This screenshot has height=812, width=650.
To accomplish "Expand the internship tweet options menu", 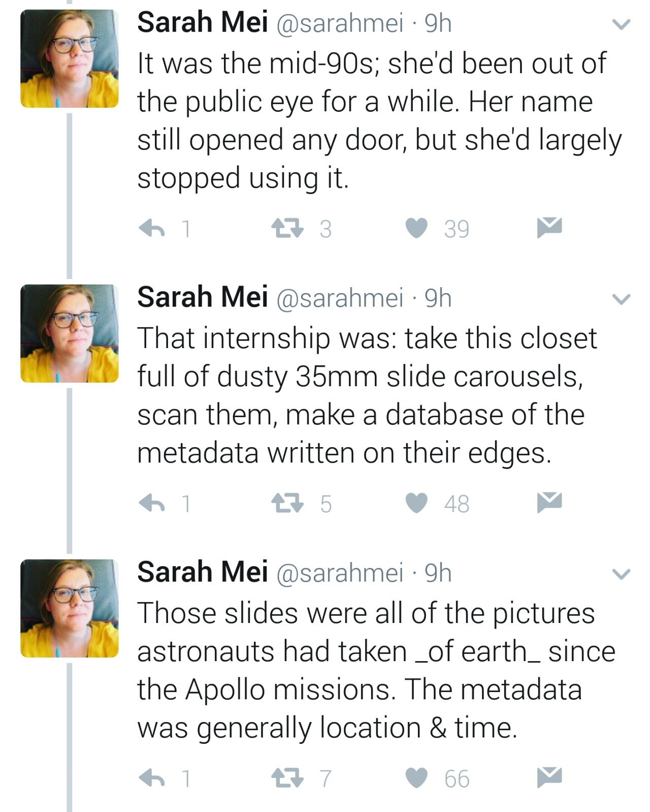I will point(621,299).
